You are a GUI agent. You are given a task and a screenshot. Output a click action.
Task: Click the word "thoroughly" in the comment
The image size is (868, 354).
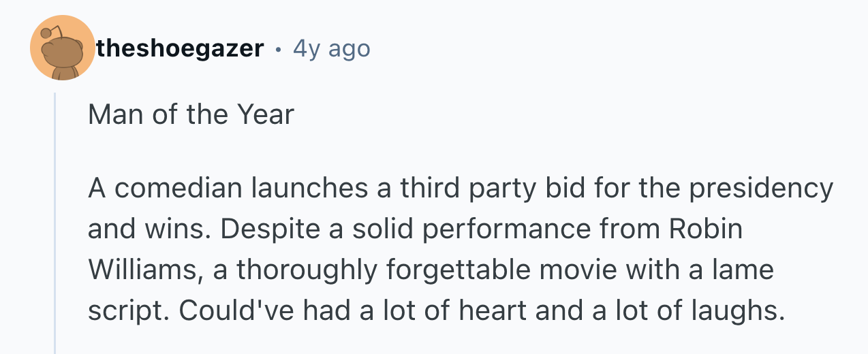pos(306,270)
